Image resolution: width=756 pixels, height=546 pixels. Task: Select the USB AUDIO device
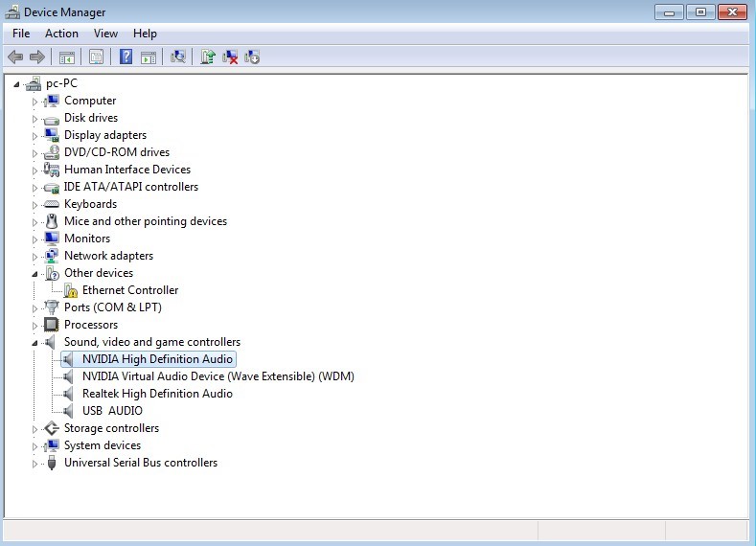coord(112,411)
